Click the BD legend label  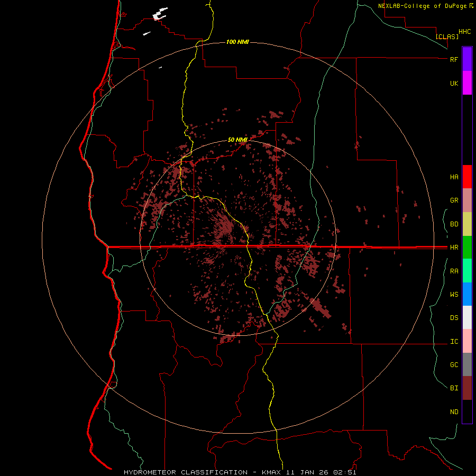454,224
